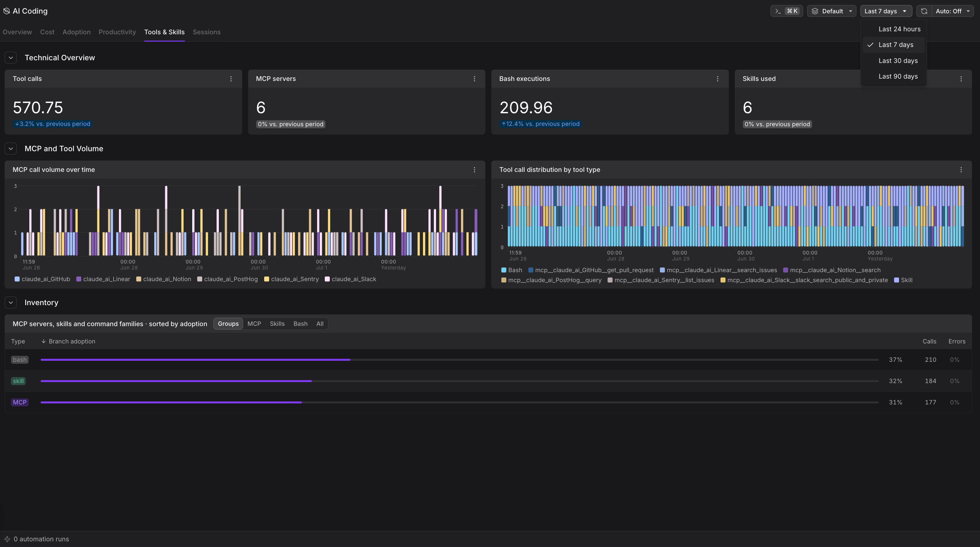Switch to the Cost tab

pyautogui.click(x=47, y=32)
